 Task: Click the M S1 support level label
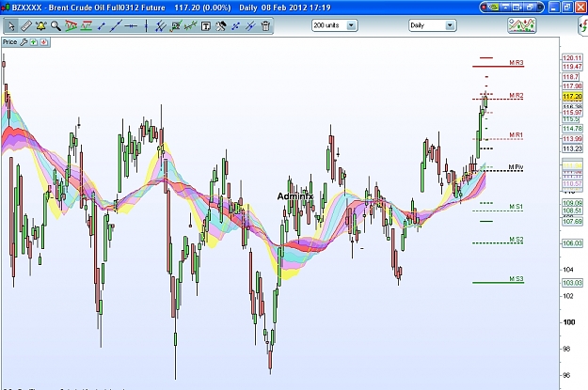tap(516, 207)
